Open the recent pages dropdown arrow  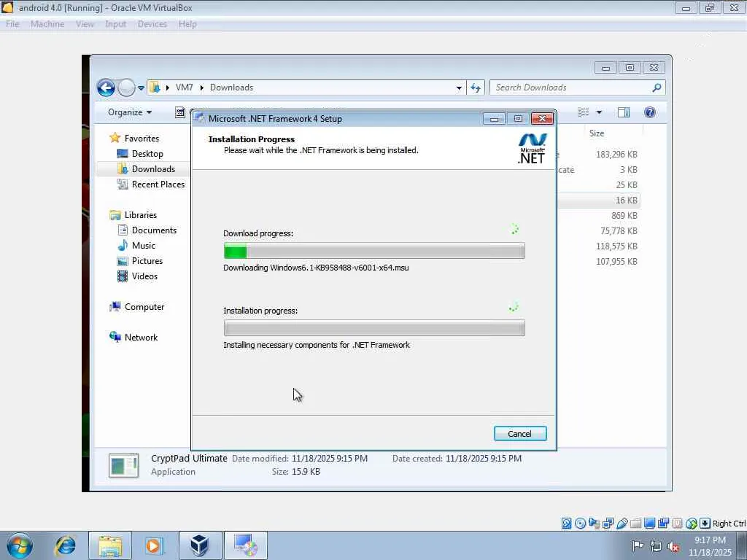pos(141,87)
